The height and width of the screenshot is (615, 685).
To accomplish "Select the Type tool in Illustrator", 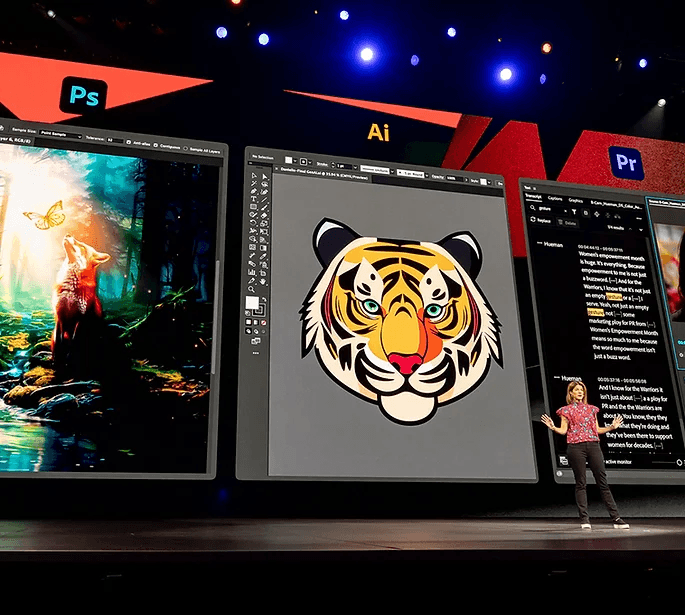I will click(x=254, y=199).
